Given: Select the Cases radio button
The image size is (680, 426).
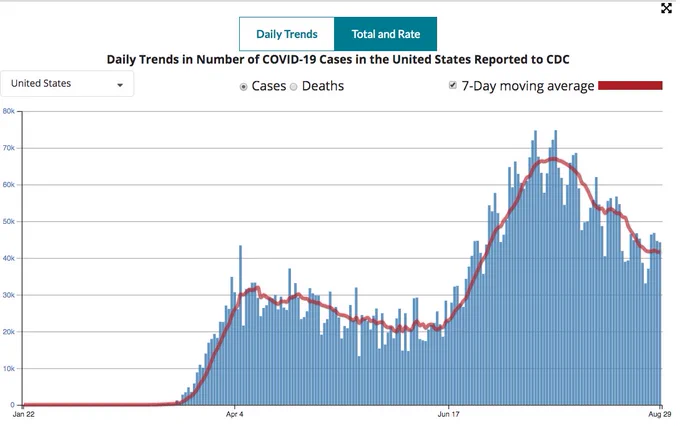Looking at the screenshot, I should point(244,87).
